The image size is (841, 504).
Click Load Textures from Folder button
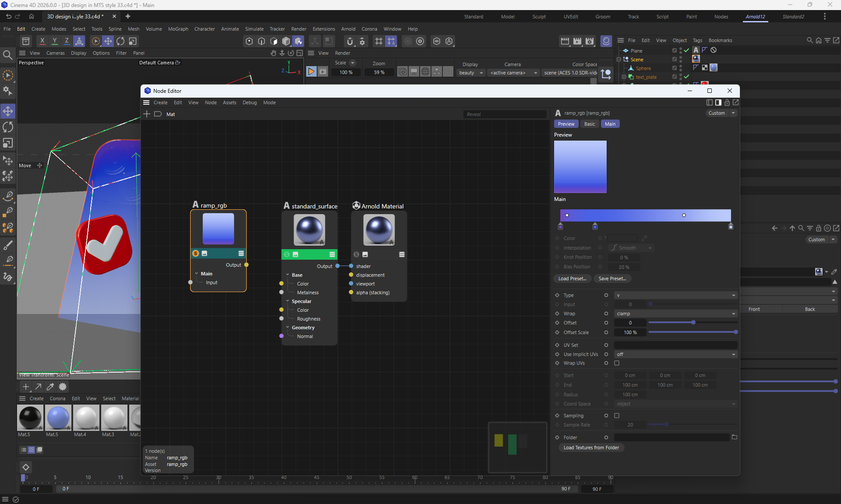pos(591,448)
